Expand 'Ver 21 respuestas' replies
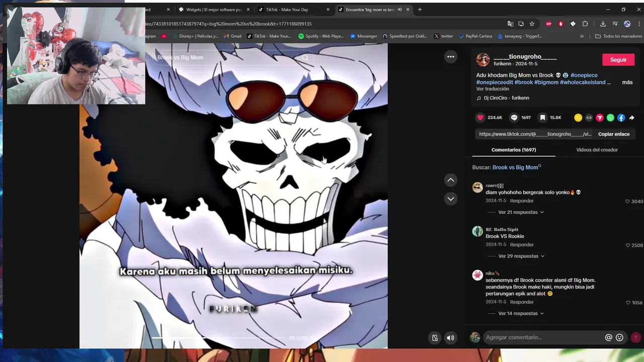 pyautogui.click(x=521, y=212)
